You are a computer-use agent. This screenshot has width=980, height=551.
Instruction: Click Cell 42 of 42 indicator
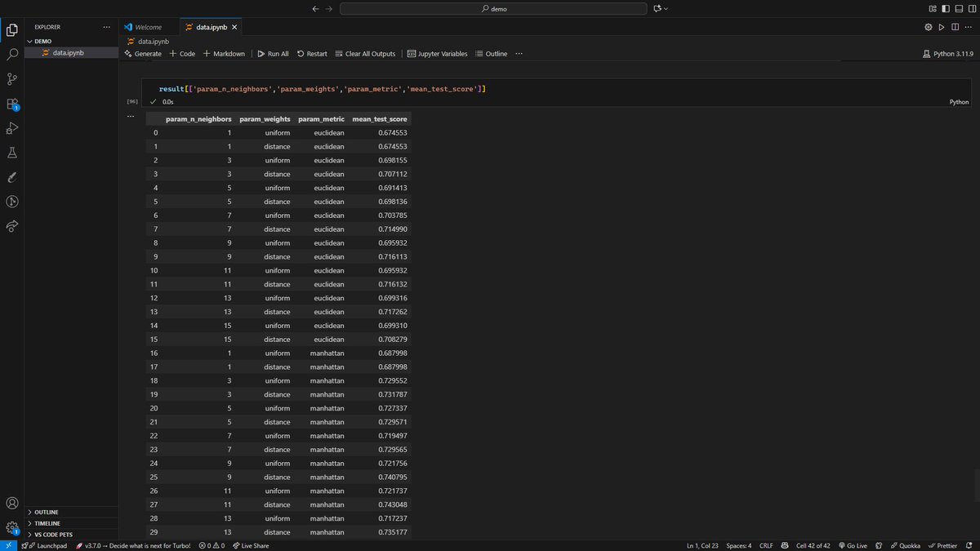[x=813, y=545]
